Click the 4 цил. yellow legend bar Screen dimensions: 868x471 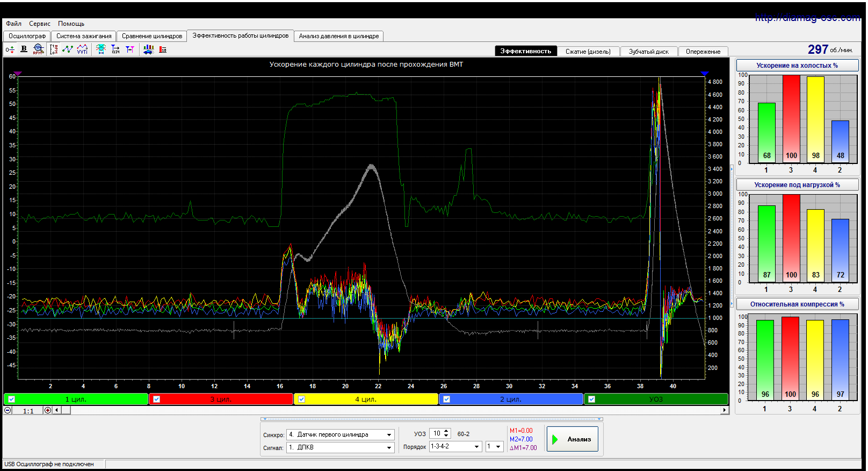[x=366, y=399]
